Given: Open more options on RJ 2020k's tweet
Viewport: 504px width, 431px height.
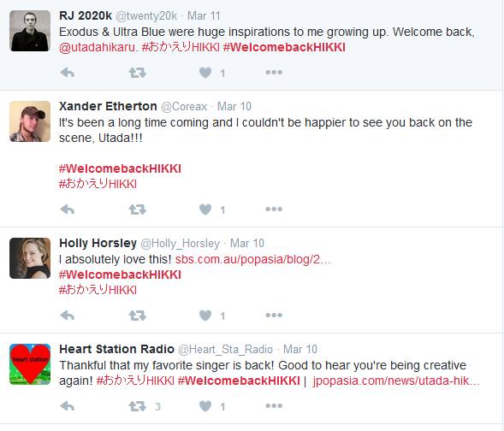Looking at the screenshot, I should pyautogui.click(x=274, y=73).
